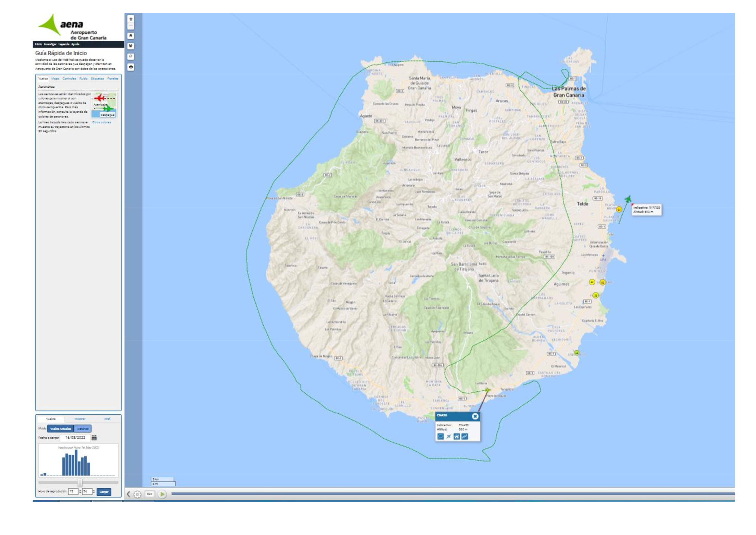
Task: Switch mode to Histórico
Action: click(x=83, y=429)
